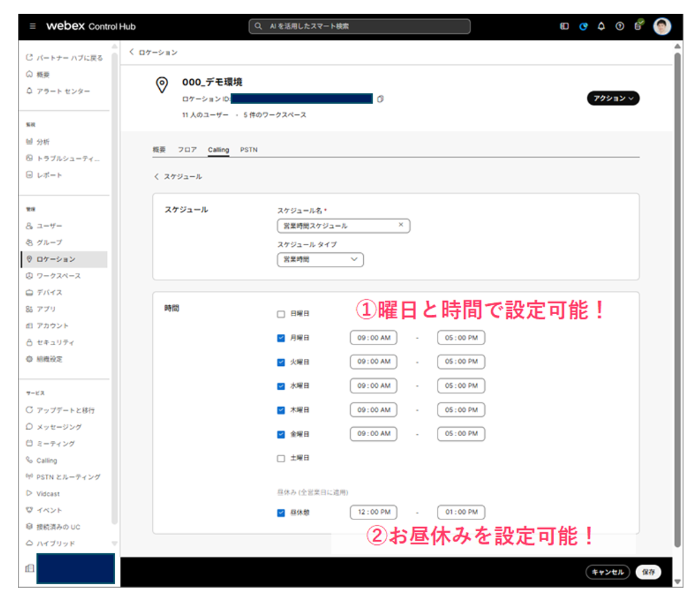
Task: Click the キャンセル button
Action: (x=607, y=572)
